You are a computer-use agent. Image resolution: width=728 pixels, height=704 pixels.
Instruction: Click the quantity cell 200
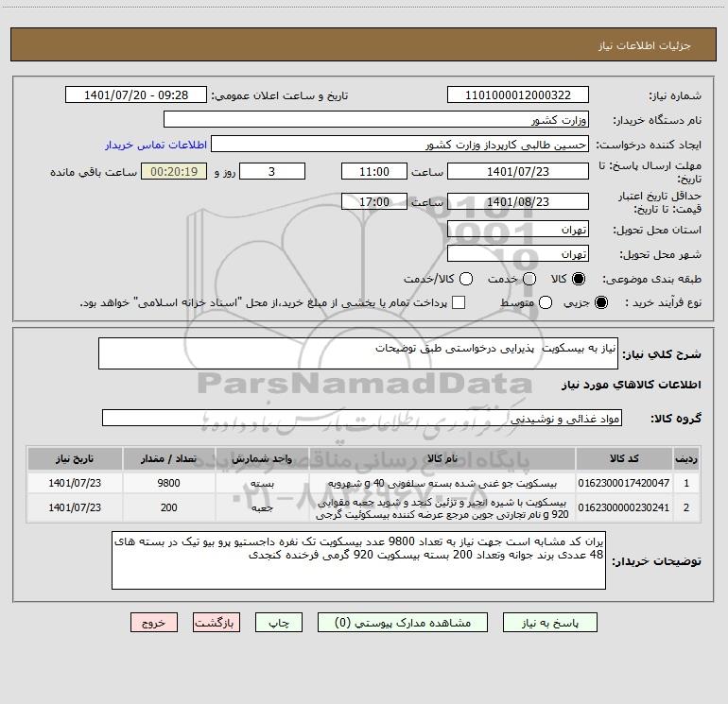(168, 507)
